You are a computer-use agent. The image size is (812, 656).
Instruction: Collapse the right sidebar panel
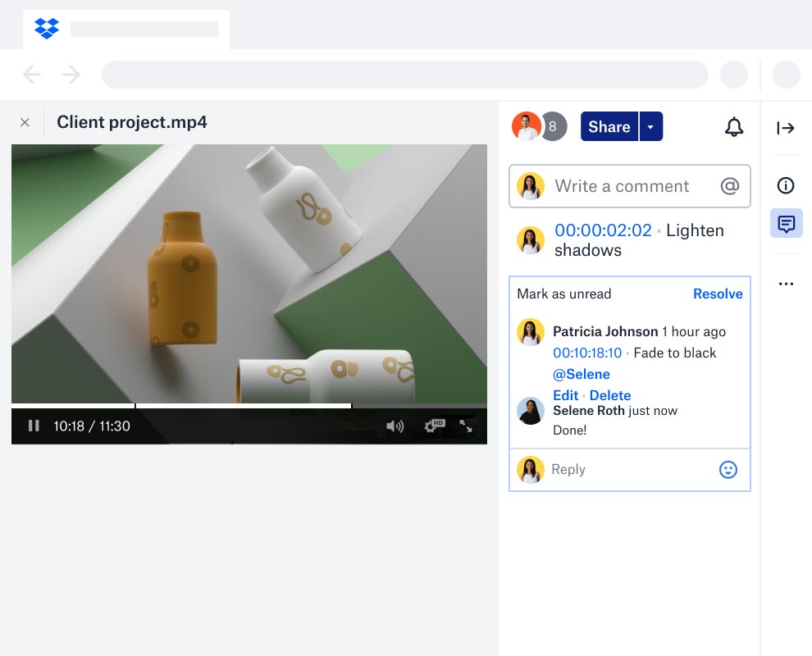click(x=786, y=128)
